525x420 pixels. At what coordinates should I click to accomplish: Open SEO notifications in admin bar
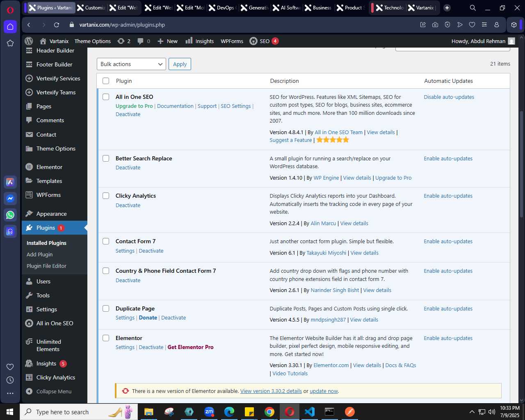pos(264,41)
